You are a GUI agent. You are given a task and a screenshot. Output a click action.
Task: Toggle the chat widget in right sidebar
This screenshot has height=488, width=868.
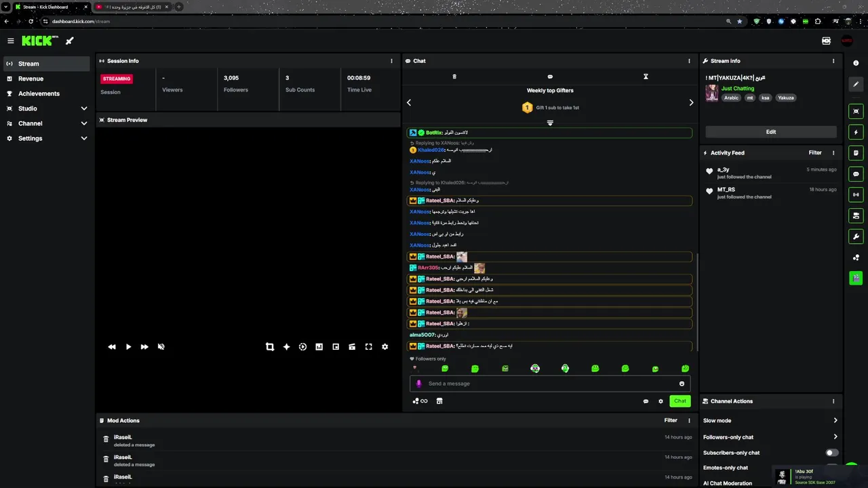[x=856, y=174]
